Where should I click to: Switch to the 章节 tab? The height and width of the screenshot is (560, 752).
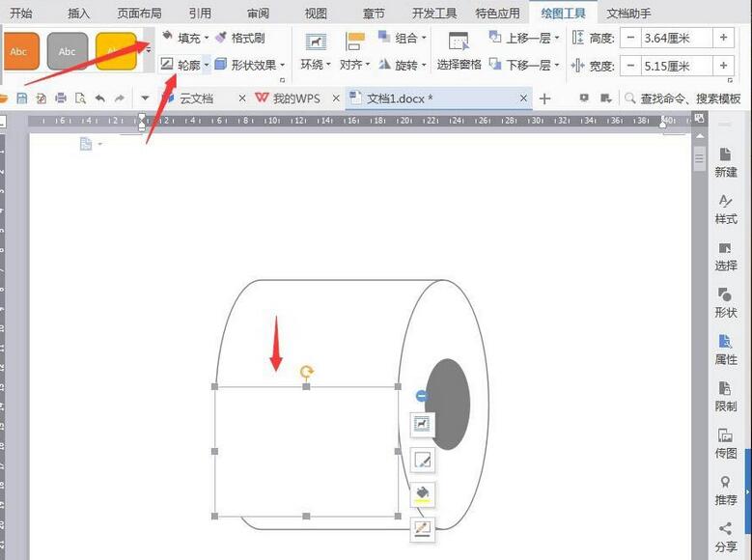click(374, 13)
